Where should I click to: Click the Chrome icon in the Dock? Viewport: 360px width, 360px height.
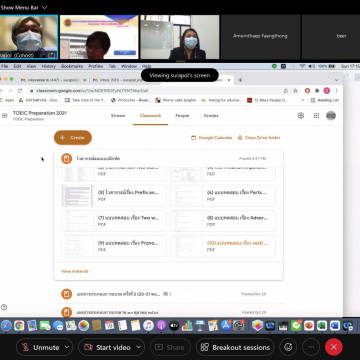click(19, 325)
